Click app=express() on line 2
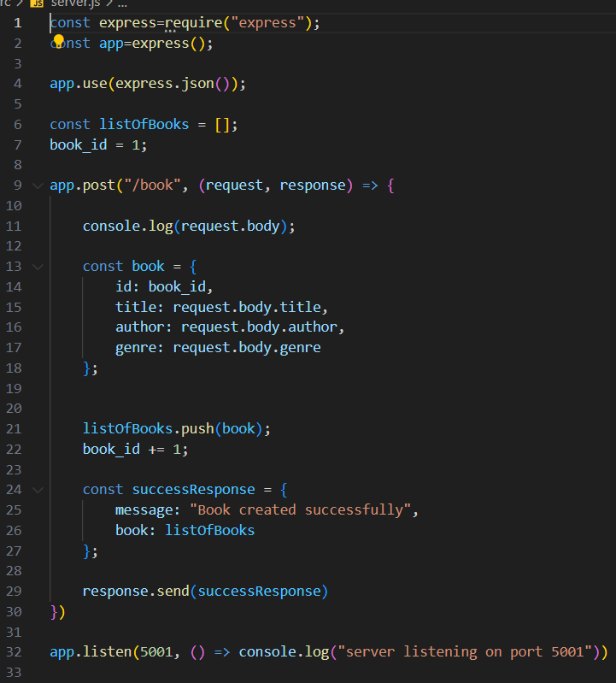Viewport: 616px width, 683px height. coord(152,44)
